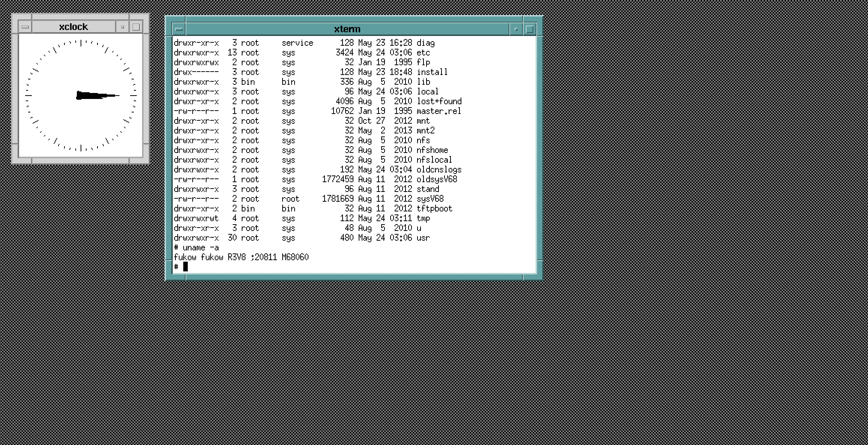Click the size '1781669' of sysV68
The image size is (868, 445).
click(338, 199)
